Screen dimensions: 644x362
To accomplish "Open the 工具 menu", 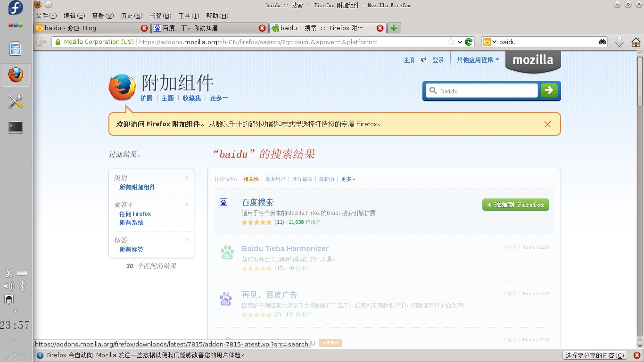I will [x=189, y=16].
